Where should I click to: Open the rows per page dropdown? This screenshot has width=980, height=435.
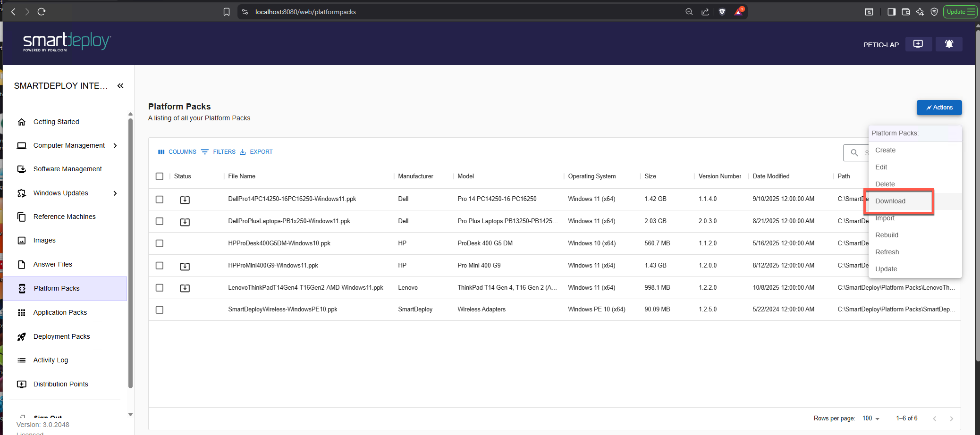pyautogui.click(x=871, y=418)
